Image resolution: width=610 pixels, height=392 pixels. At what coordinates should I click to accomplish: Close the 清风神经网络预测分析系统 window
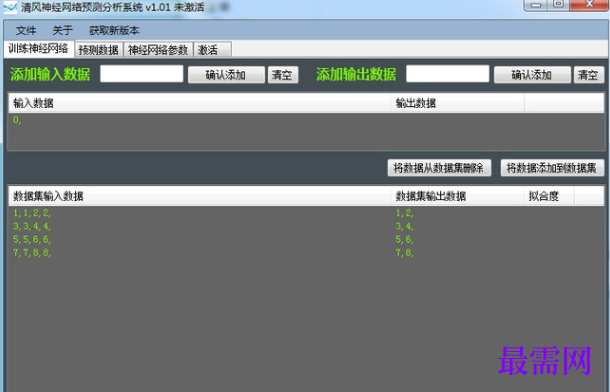tap(589, 5)
